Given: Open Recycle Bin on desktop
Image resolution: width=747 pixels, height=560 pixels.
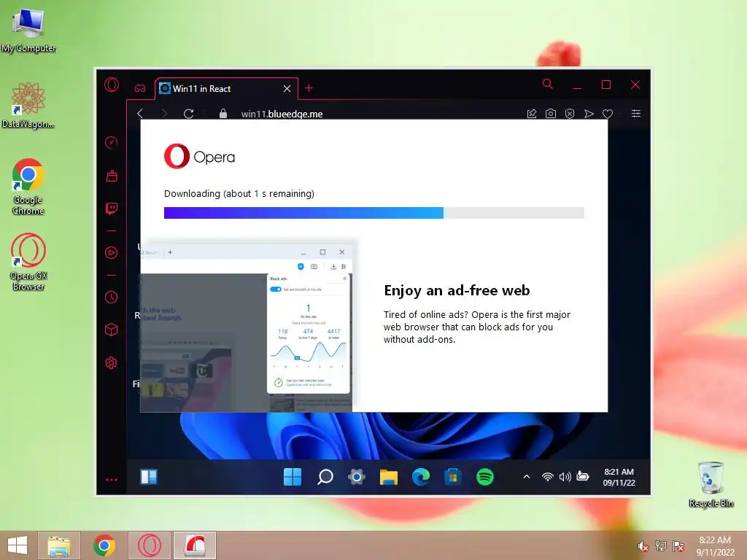Looking at the screenshot, I should [x=711, y=485].
